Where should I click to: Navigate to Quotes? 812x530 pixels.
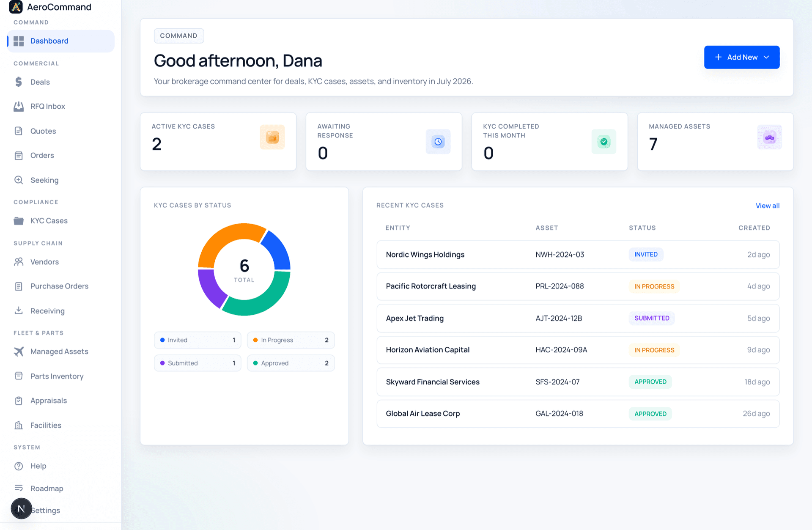(61, 131)
